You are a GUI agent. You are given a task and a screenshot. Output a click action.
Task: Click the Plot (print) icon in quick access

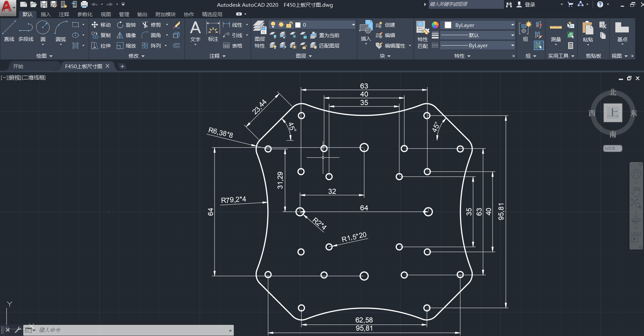point(84,4)
